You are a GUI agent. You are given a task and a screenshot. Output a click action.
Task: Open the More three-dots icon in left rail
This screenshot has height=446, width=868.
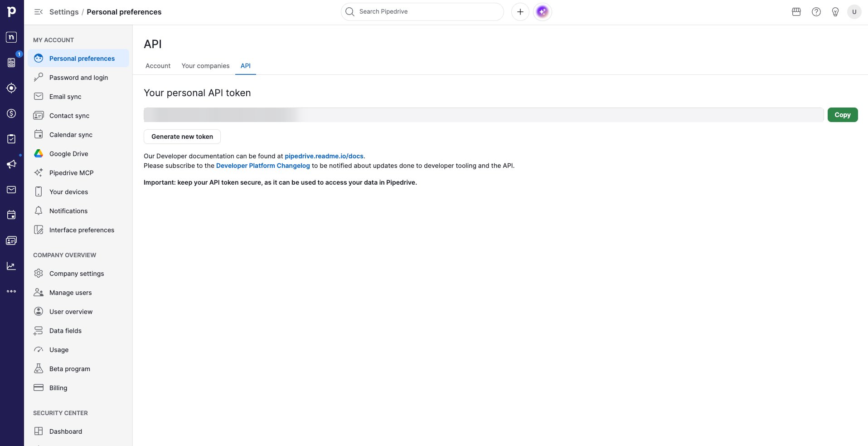(x=12, y=291)
